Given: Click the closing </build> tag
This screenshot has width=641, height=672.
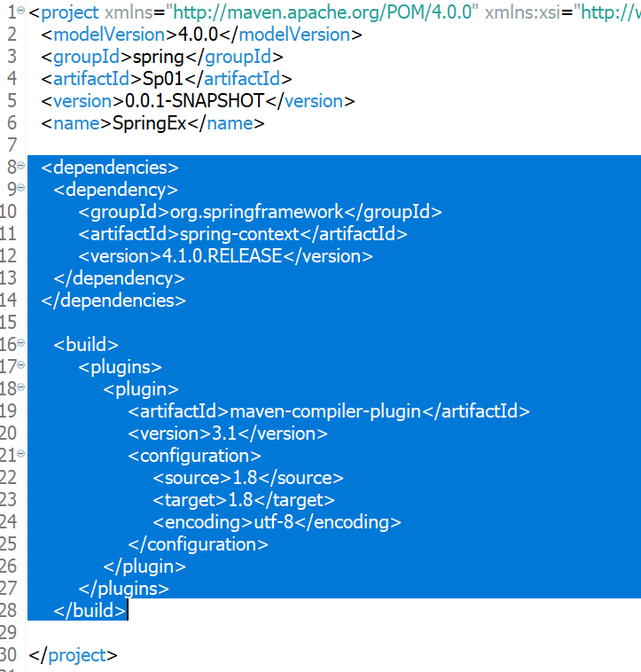Looking at the screenshot, I should pos(90,611).
